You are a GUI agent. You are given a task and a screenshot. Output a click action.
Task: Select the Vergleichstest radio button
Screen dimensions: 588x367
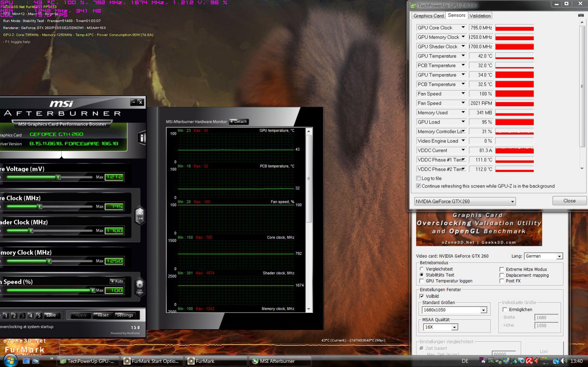[422, 269]
